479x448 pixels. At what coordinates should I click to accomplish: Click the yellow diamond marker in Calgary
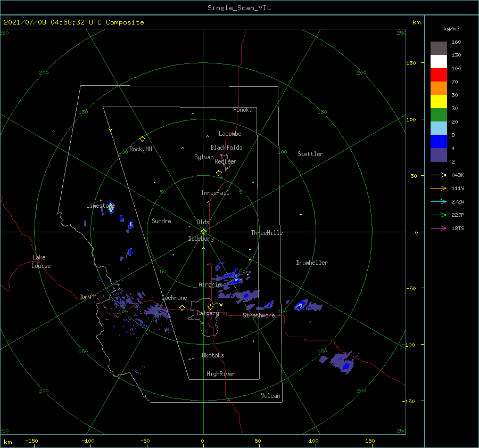(x=210, y=307)
